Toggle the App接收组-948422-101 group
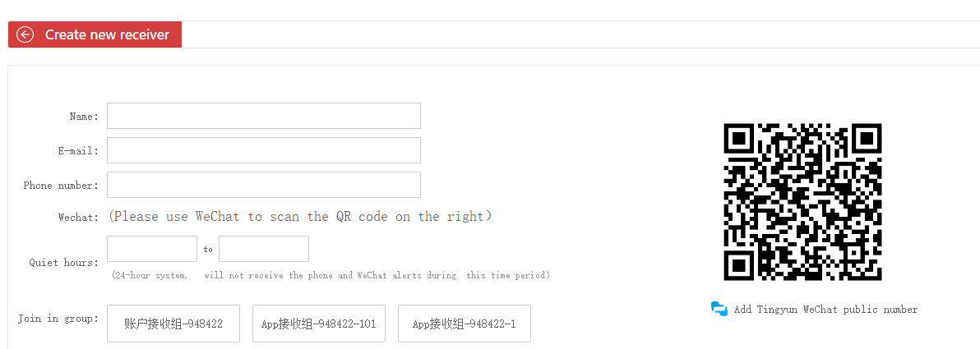Viewport: 980px width, 349px height. [318, 324]
